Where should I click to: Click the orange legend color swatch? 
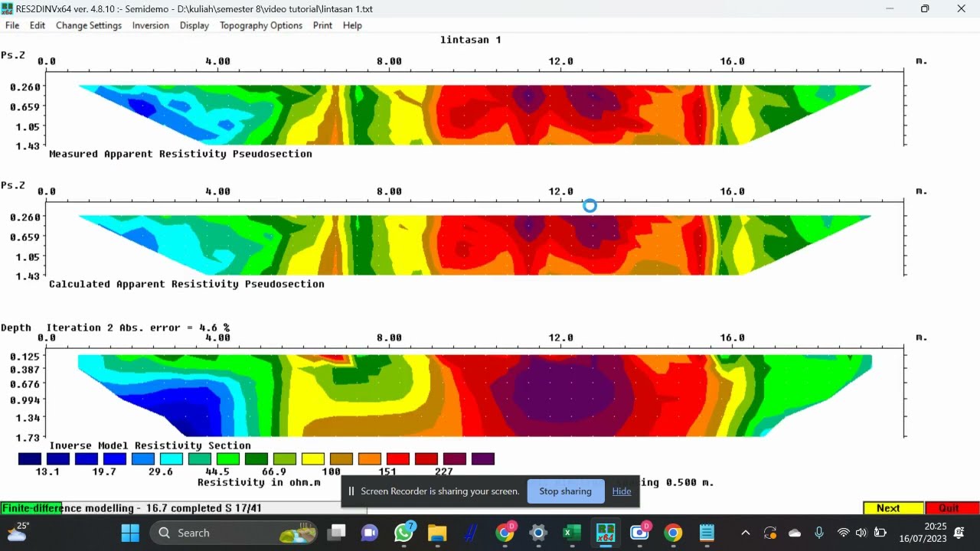coord(370,459)
